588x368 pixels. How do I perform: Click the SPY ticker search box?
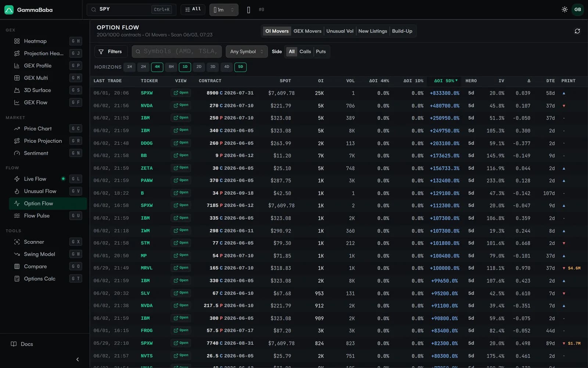click(x=131, y=10)
